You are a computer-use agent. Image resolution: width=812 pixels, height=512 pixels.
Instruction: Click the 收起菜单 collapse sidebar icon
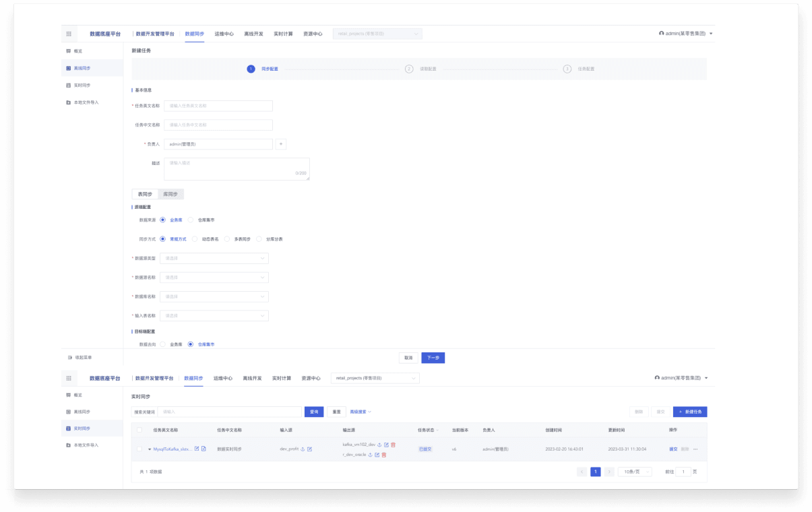(69, 357)
